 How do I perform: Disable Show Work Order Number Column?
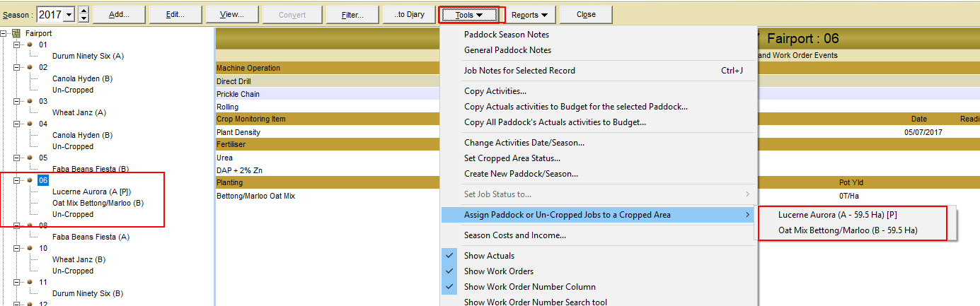(x=450, y=287)
